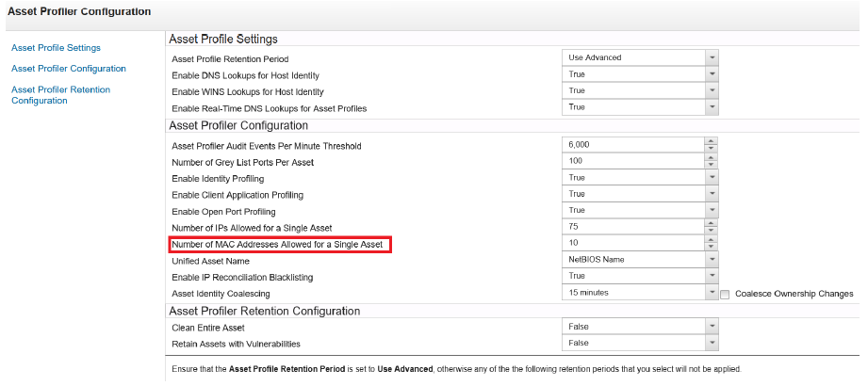
Task: Increase Number of Grey List Ports value
Action: (x=712, y=157)
